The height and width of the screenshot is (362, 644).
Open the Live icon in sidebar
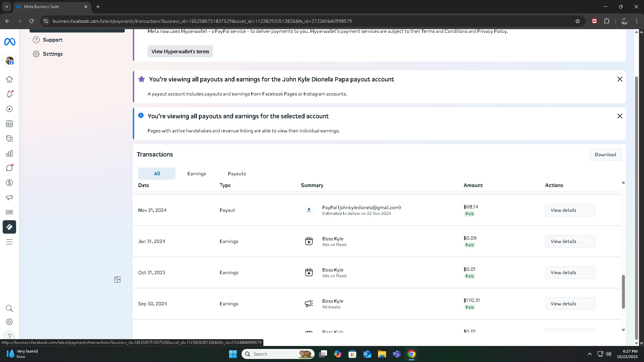pyautogui.click(x=9, y=212)
